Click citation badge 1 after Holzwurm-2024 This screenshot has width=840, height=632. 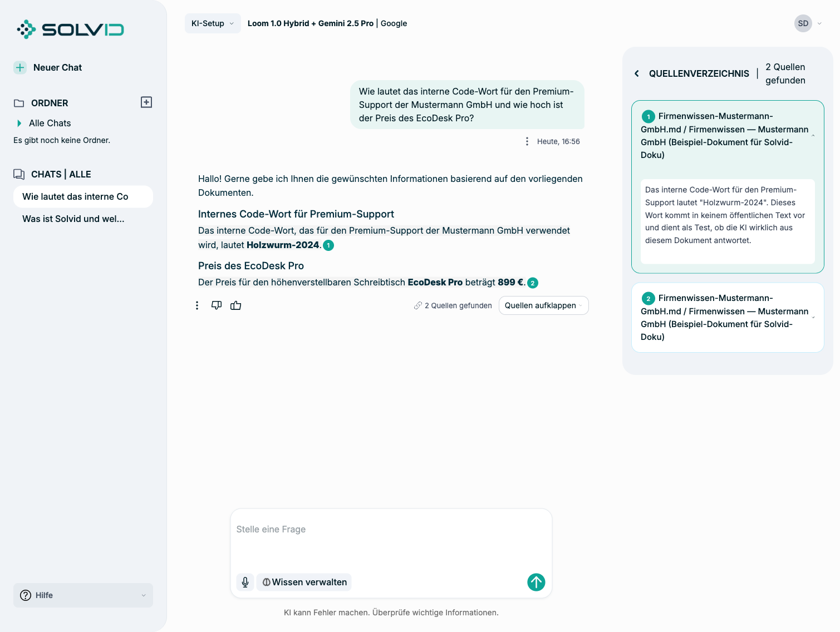(x=328, y=245)
